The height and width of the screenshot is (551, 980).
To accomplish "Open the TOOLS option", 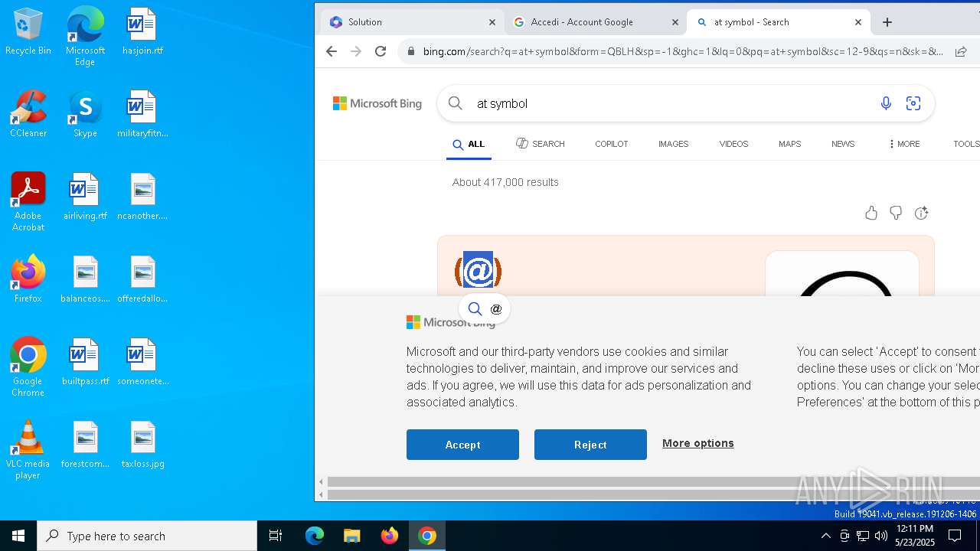I will click(x=966, y=144).
